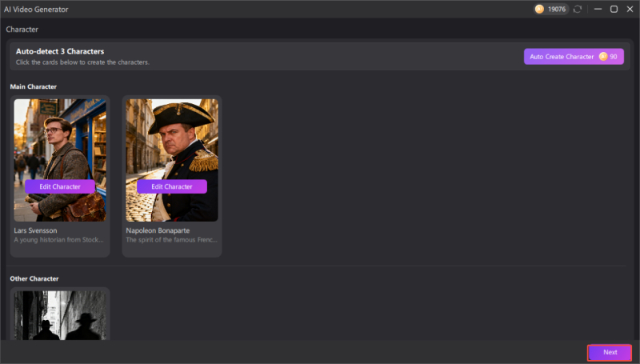Click the 19076 credits balance
640x364 pixels.
coord(557,9)
